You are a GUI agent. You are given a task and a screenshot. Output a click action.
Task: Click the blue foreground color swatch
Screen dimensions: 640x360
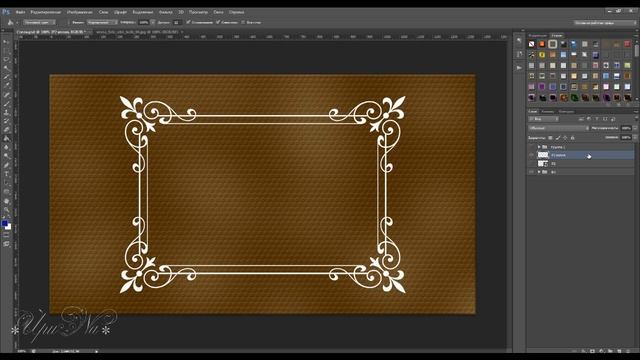[x=4, y=223]
